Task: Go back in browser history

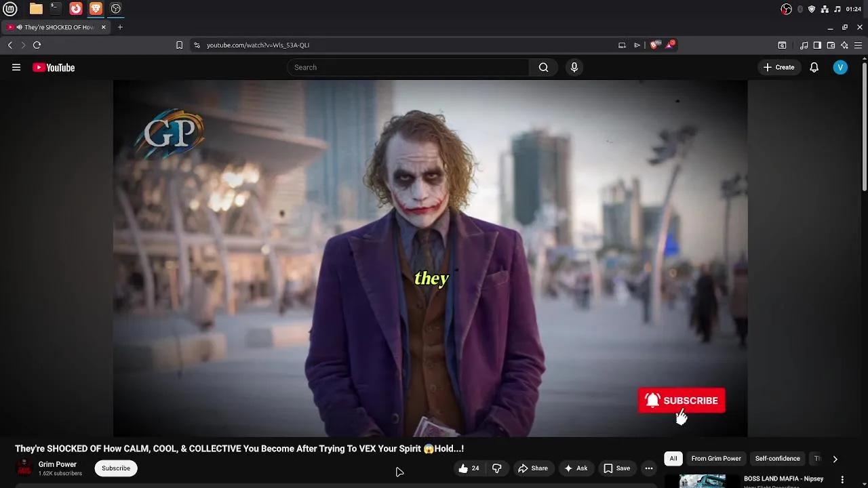Action: [x=9, y=45]
